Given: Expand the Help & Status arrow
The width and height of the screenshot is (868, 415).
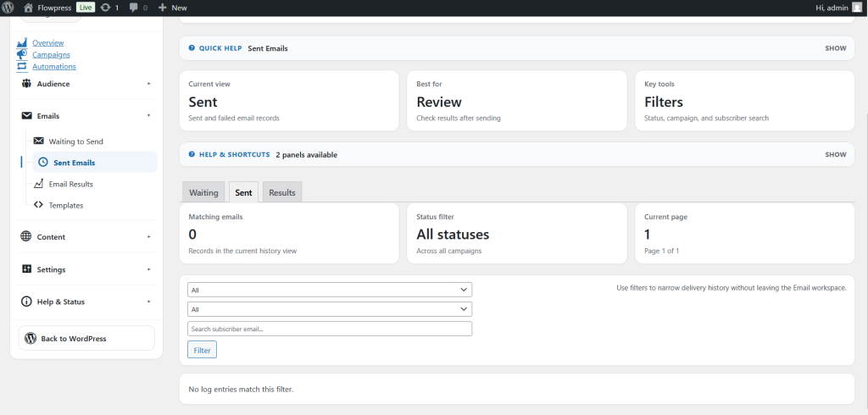Looking at the screenshot, I should [x=149, y=302].
